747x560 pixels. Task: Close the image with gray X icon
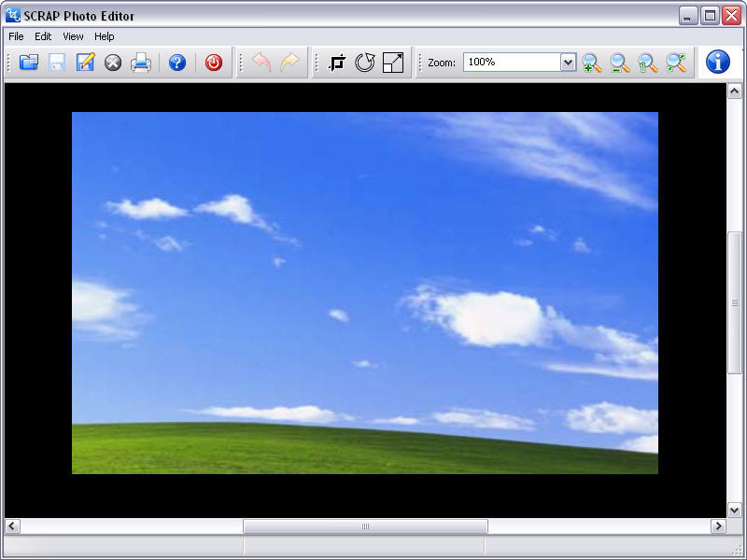click(113, 63)
